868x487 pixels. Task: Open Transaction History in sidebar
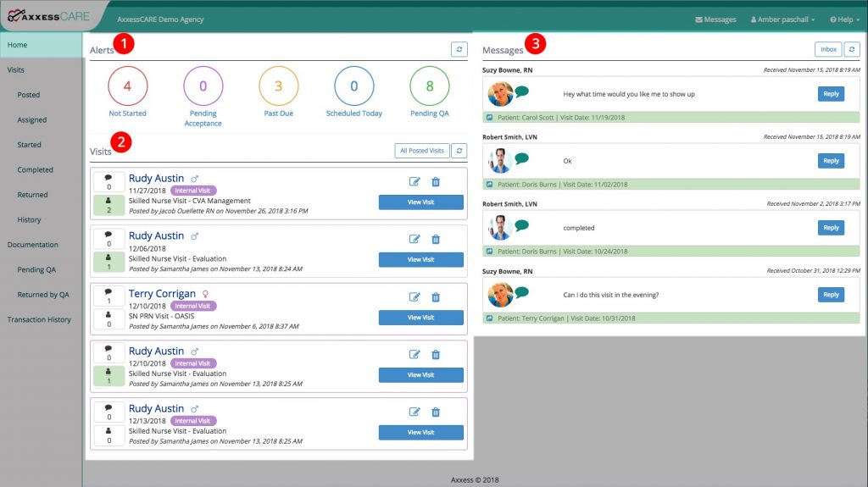click(x=39, y=320)
